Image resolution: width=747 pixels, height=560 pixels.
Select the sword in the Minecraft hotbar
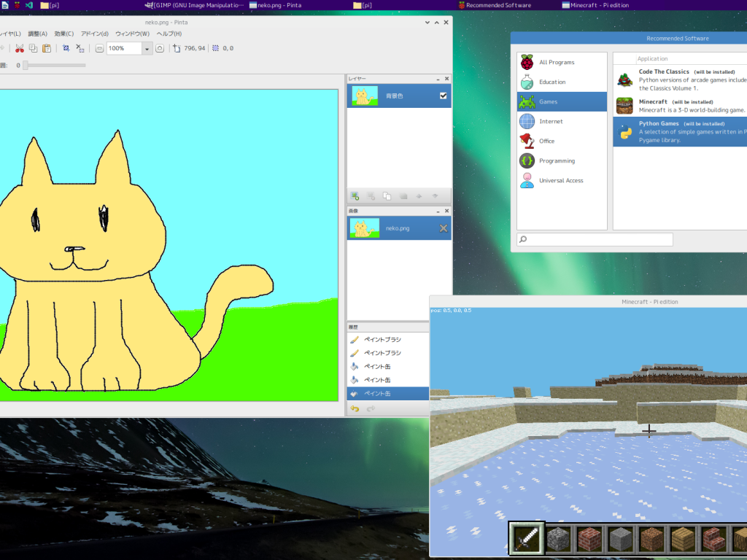click(527, 539)
